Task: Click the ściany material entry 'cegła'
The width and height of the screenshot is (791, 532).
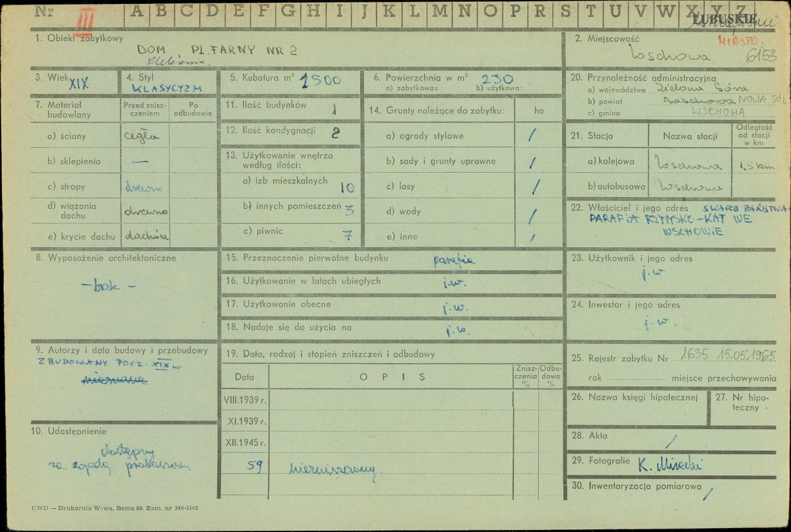Action: point(142,136)
